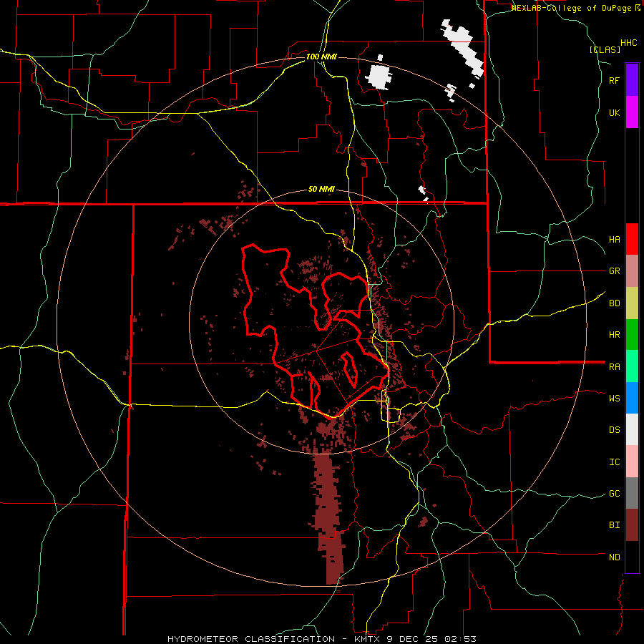Click the HHC product label
Image resolution: width=644 pixels, height=644 pixels.
(x=629, y=43)
